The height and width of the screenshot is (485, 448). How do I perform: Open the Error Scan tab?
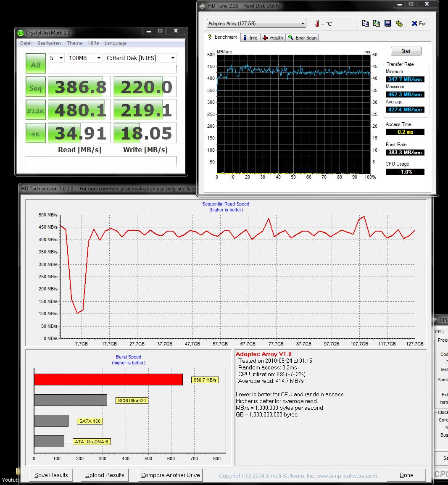coord(302,37)
